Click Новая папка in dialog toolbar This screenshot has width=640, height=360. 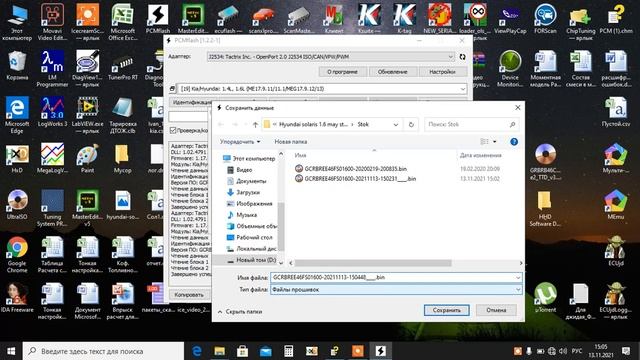coord(291,142)
